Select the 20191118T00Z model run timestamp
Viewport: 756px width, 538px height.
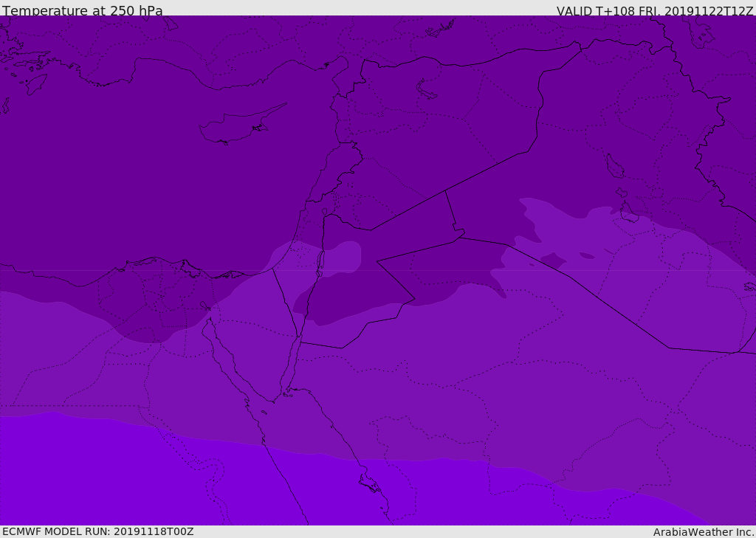(x=154, y=531)
